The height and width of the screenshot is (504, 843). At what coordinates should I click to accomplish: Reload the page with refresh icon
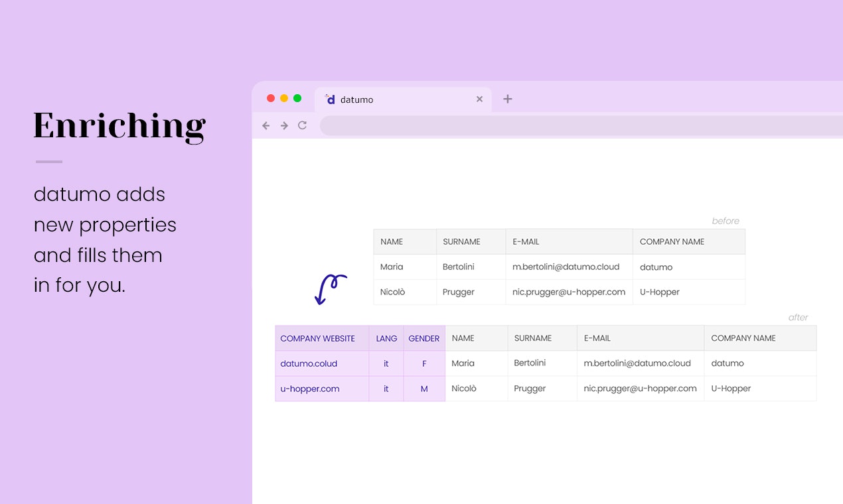pyautogui.click(x=302, y=125)
